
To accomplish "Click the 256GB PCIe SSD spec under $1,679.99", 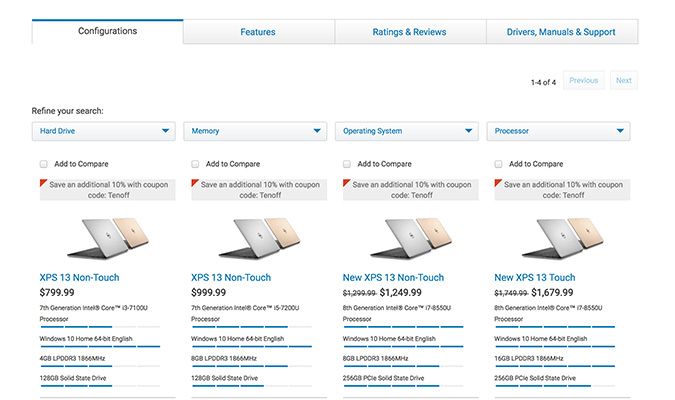I will tap(535, 378).
